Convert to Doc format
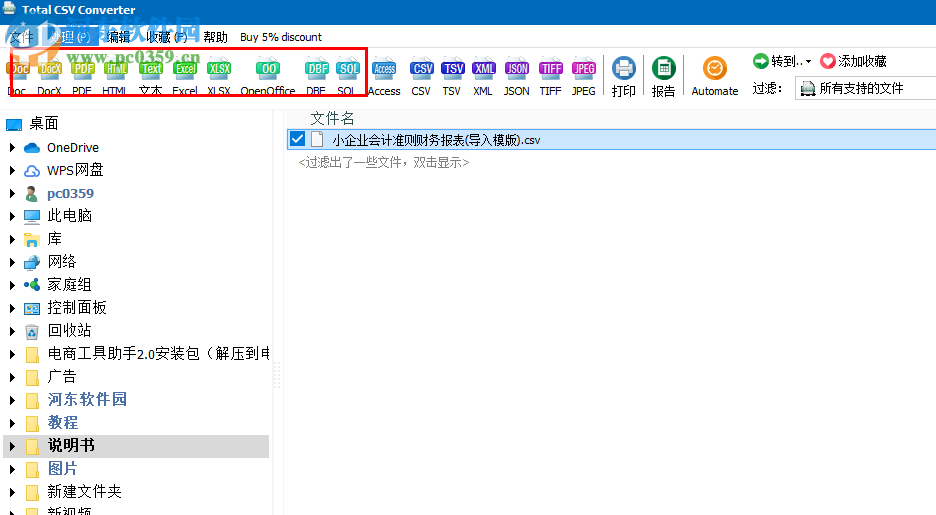The height and width of the screenshot is (515, 936). (x=17, y=77)
